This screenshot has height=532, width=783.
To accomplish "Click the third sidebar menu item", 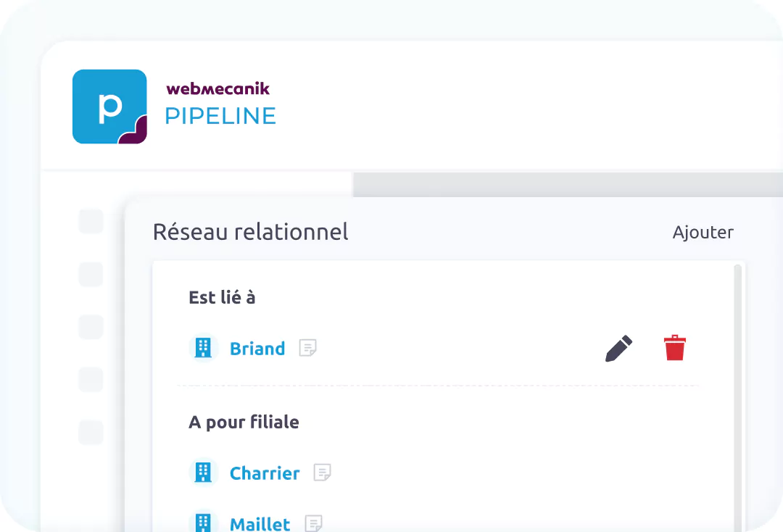I will pyautogui.click(x=90, y=328).
